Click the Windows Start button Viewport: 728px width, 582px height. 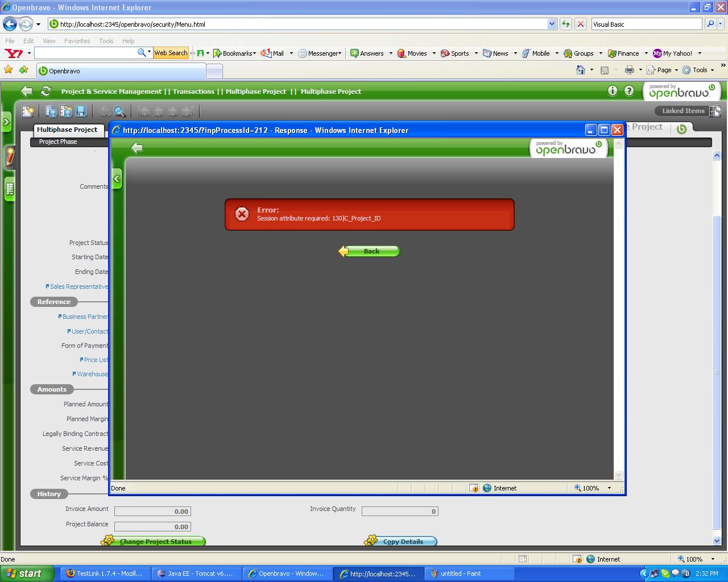click(27, 573)
